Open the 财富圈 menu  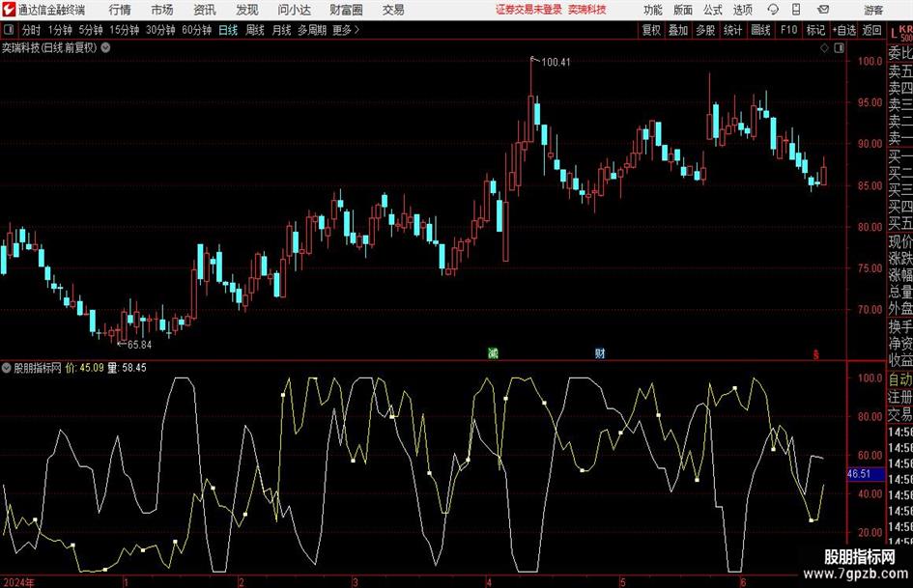tap(346, 10)
